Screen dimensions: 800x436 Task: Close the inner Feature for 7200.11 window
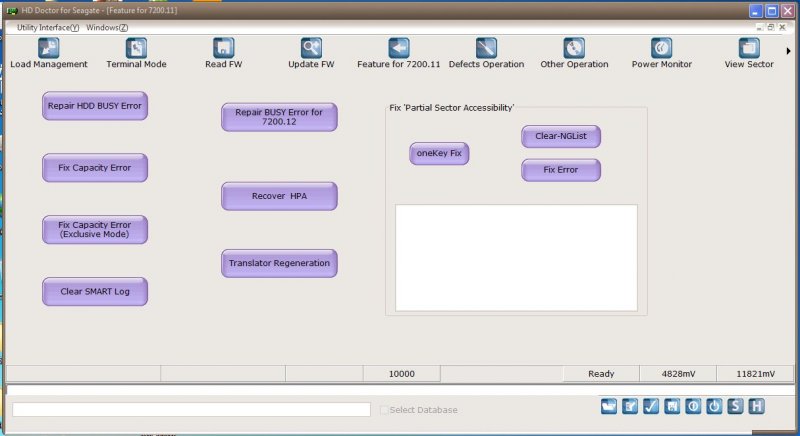[x=782, y=27]
